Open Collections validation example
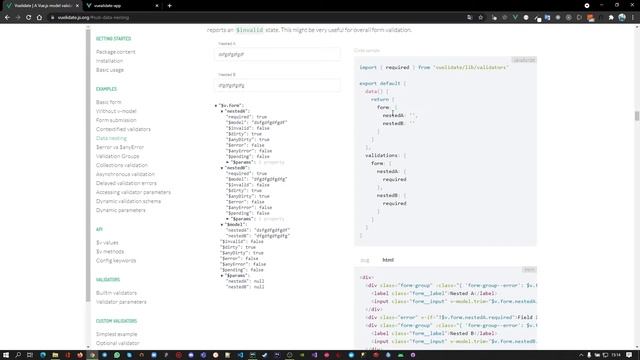This screenshot has width=640, height=360. click(x=122, y=165)
